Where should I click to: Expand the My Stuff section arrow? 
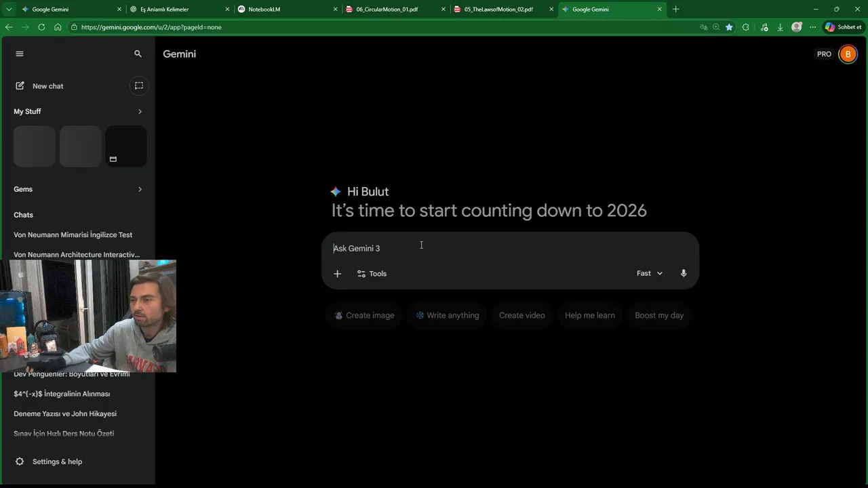[140, 111]
